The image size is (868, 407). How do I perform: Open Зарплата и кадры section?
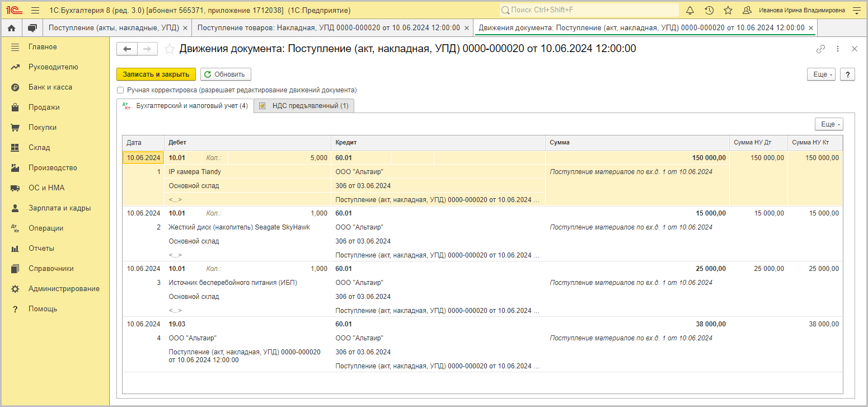pos(59,208)
